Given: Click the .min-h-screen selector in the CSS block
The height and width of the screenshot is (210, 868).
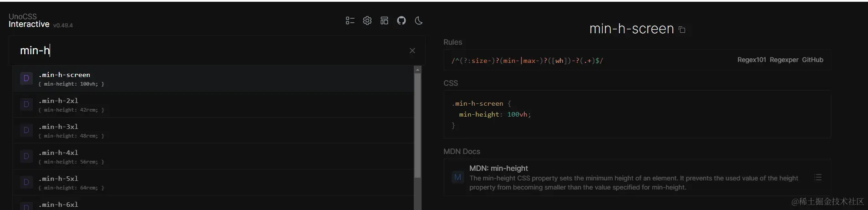Looking at the screenshot, I should [477, 103].
